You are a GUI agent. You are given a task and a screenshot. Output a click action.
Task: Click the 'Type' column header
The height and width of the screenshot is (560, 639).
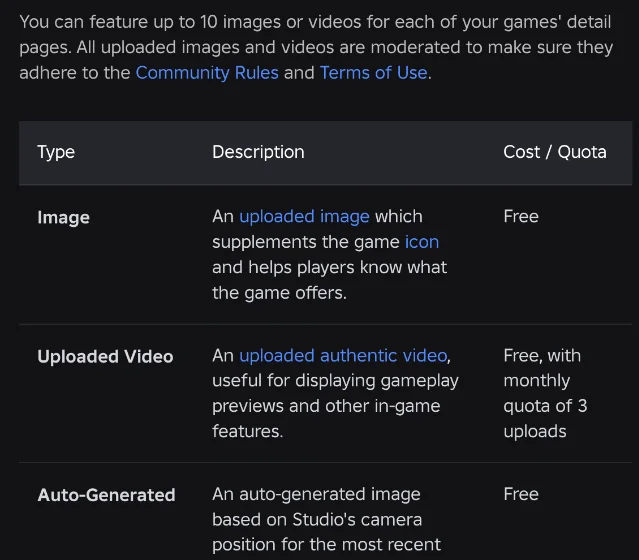pyautogui.click(x=56, y=152)
